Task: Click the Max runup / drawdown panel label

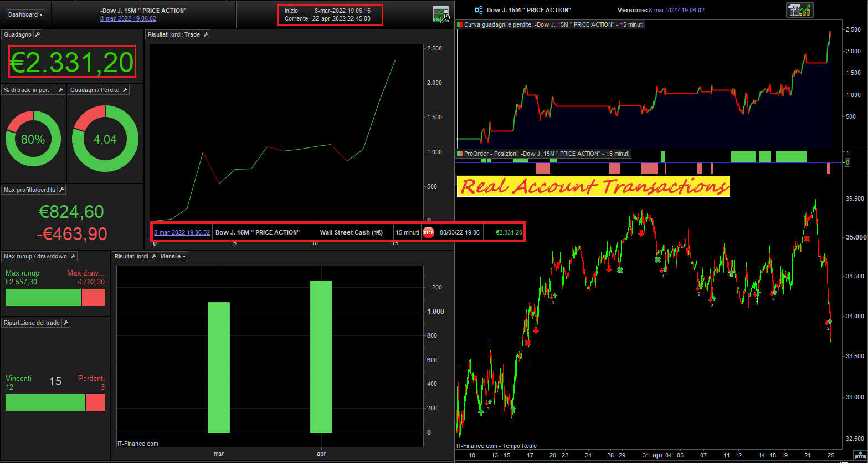Action: click(x=35, y=256)
